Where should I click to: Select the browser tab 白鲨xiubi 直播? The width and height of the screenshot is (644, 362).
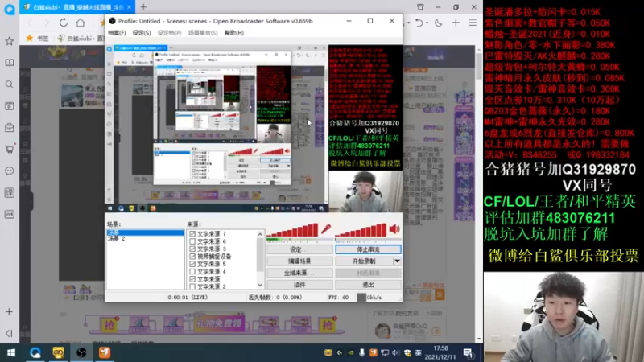click(77, 7)
